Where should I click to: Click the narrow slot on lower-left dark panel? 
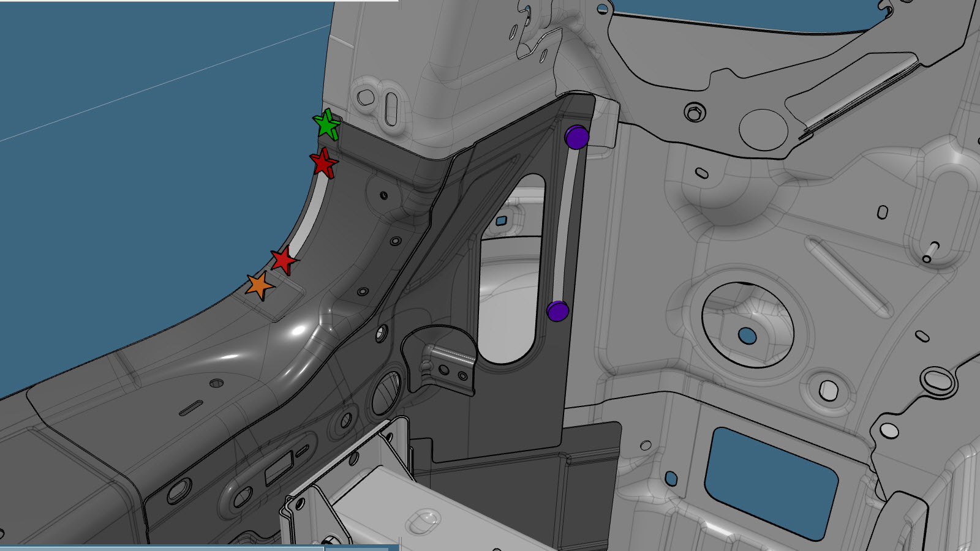[191, 408]
